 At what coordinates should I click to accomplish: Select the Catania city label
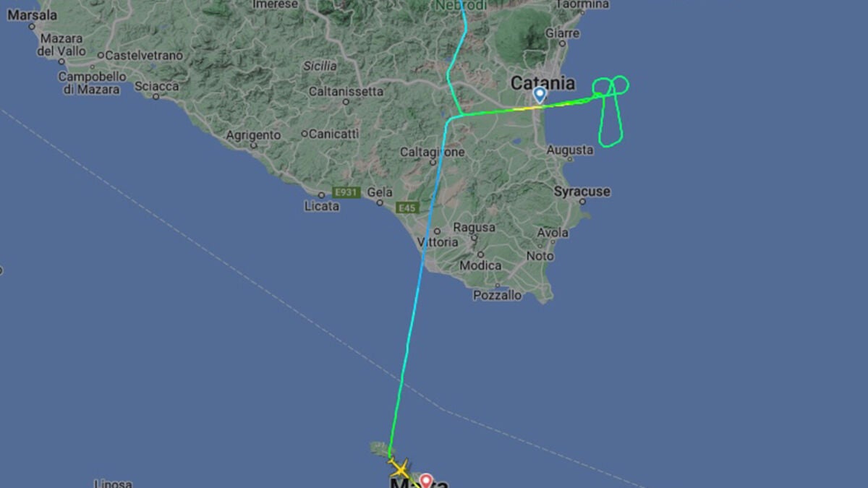tap(543, 82)
